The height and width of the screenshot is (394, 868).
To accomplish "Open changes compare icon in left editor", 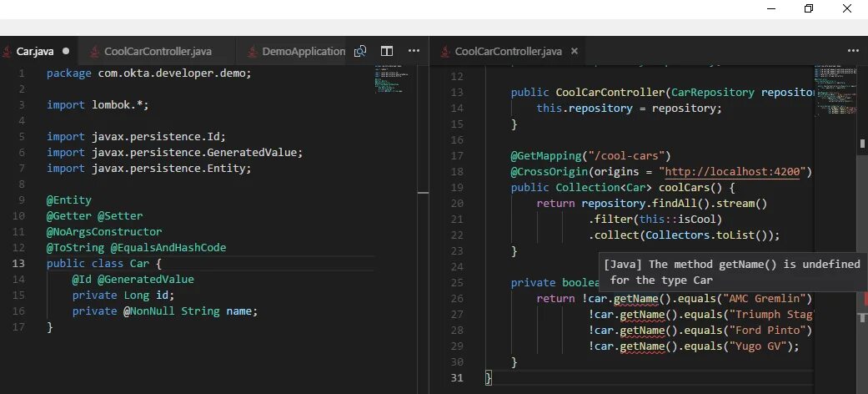I will point(360,51).
